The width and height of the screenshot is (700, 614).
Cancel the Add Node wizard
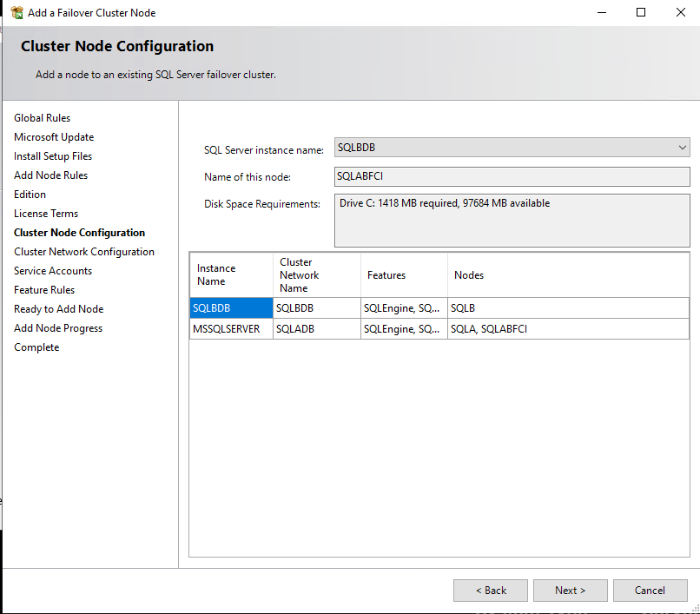[x=650, y=591]
